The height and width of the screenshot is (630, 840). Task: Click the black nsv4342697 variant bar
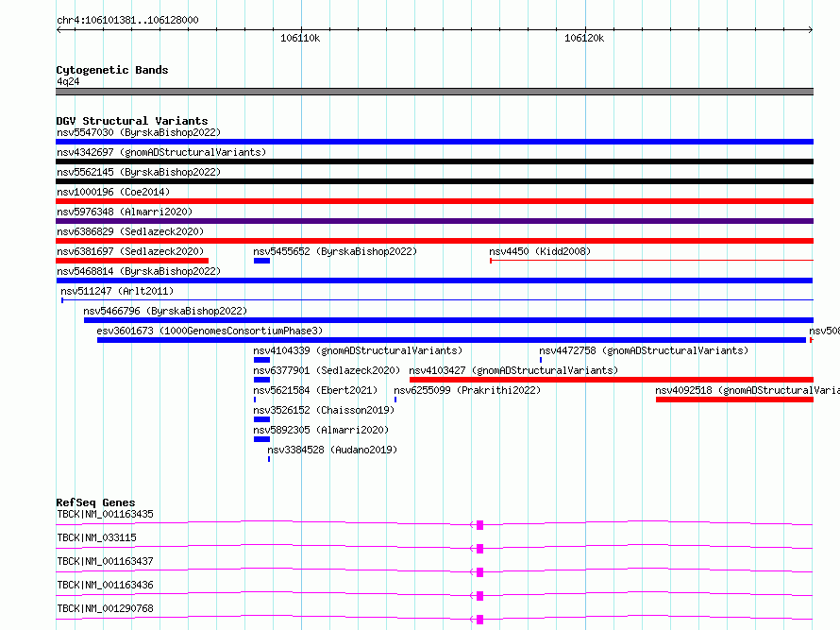[434, 162]
